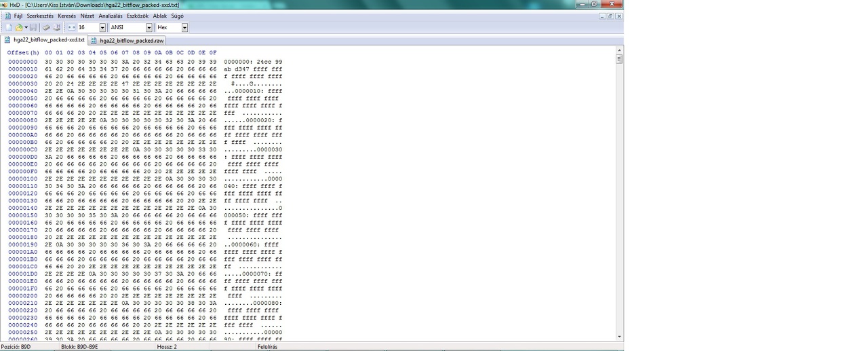The image size is (868, 351).
Task: Click the Open file folder icon
Action: pyautogui.click(x=19, y=28)
